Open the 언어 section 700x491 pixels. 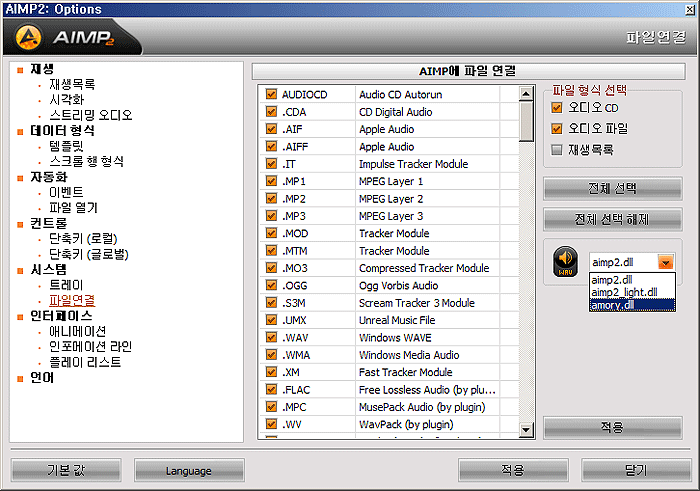(x=42, y=378)
